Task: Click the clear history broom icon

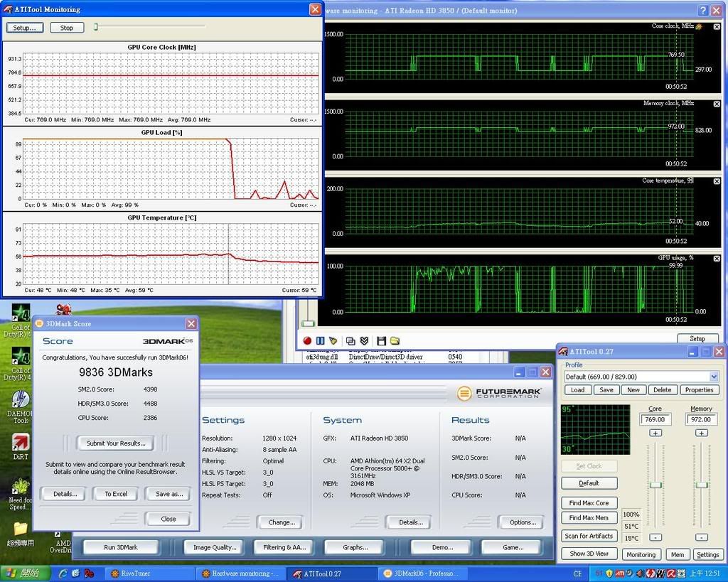Action: coord(333,340)
